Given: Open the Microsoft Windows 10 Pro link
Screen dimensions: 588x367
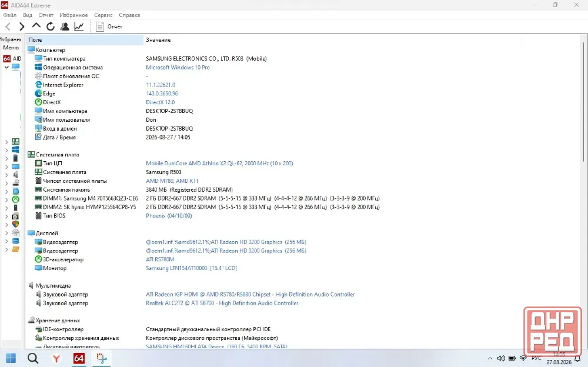Looking at the screenshot, I should tap(178, 68).
